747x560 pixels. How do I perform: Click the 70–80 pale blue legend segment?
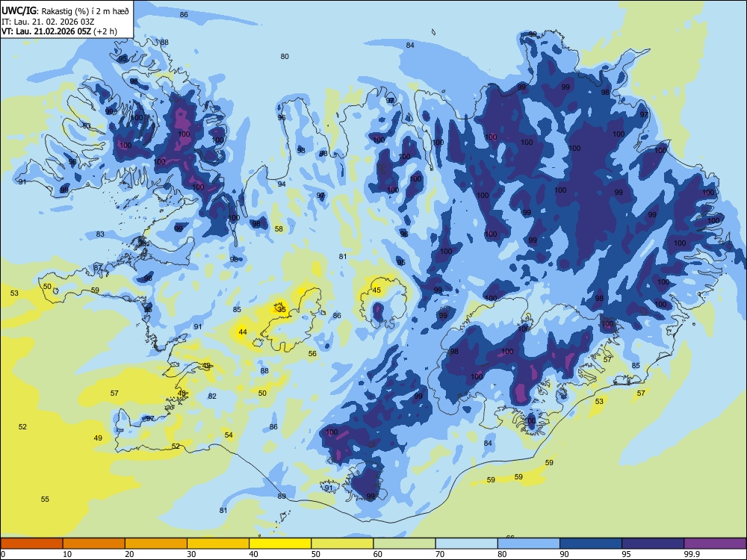point(466,544)
